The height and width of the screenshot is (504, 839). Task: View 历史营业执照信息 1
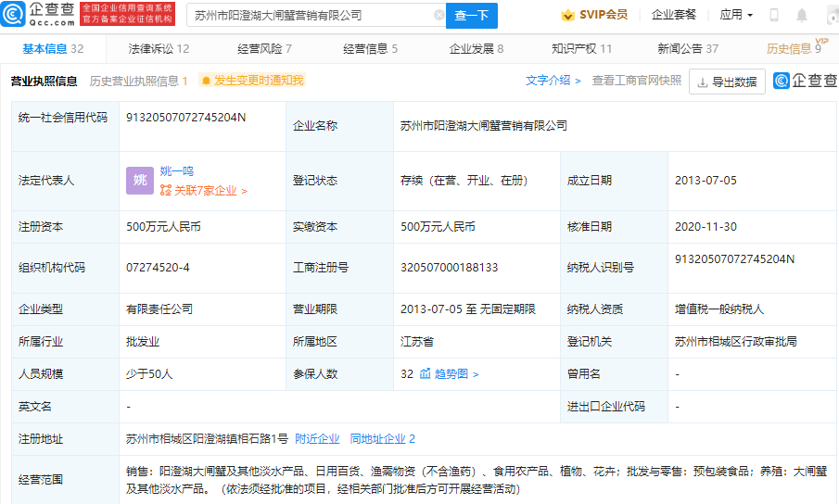(138, 82)
